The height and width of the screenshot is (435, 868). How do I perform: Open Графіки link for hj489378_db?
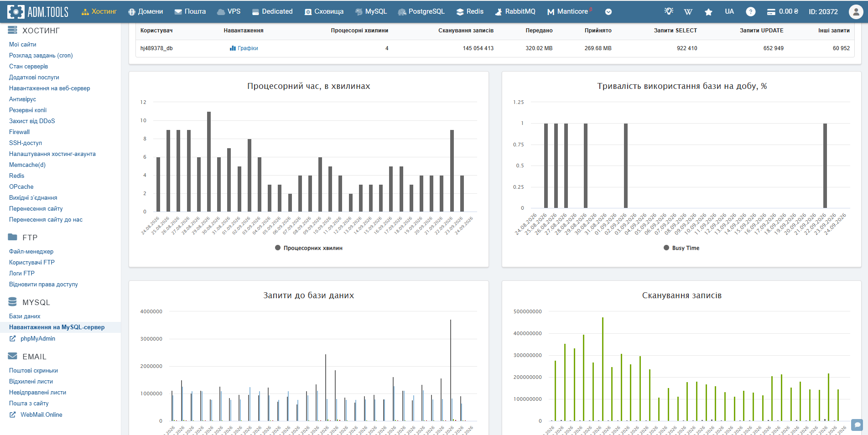[x=244, y=48]
